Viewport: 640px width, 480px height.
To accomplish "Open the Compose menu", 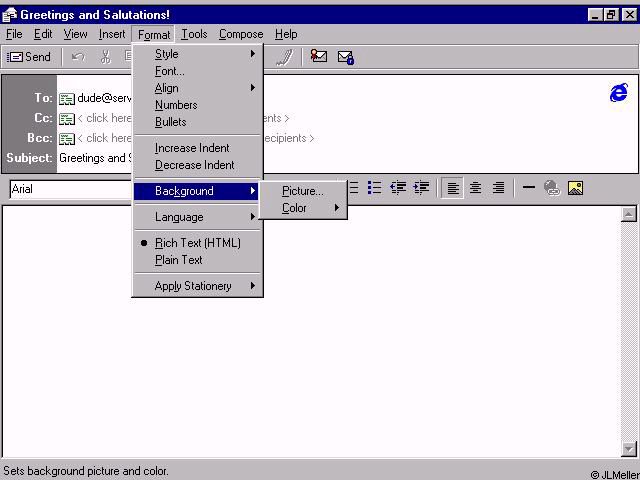I will pyautogui.click(x=241, y=34).
